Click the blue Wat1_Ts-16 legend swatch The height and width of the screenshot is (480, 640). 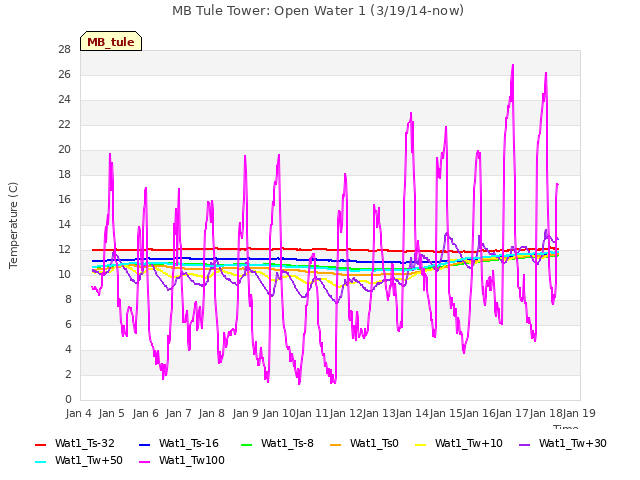coord(144,444)
